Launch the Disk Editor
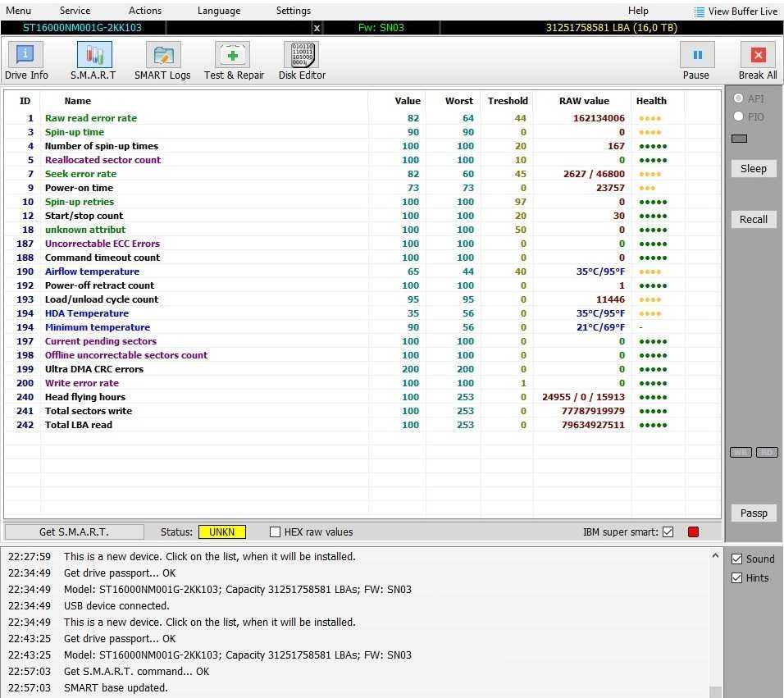This screenshot has height=698, width=784. [302, 61]
